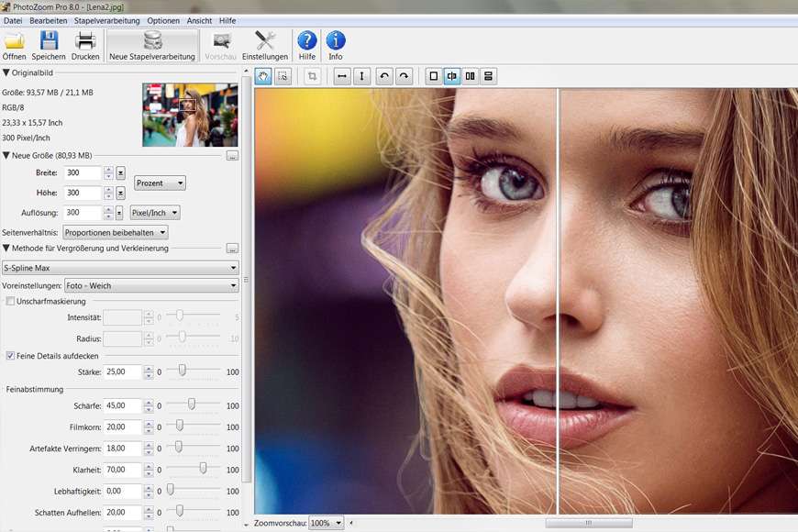798x532 pixels.
Task: Open the Bearbeiten menu
Action: pyautogui.click(x=48, y=20)
